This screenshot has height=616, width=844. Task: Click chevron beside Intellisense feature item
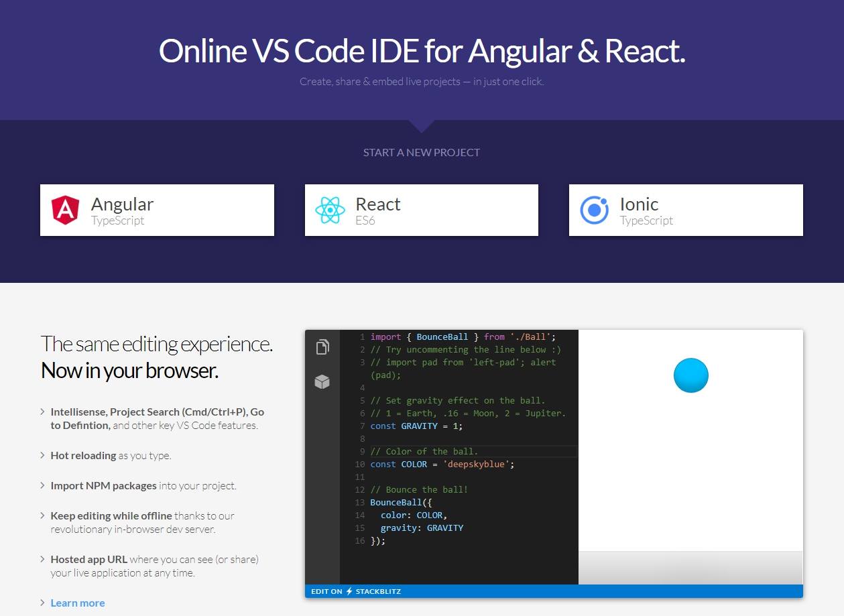(43, 412)
